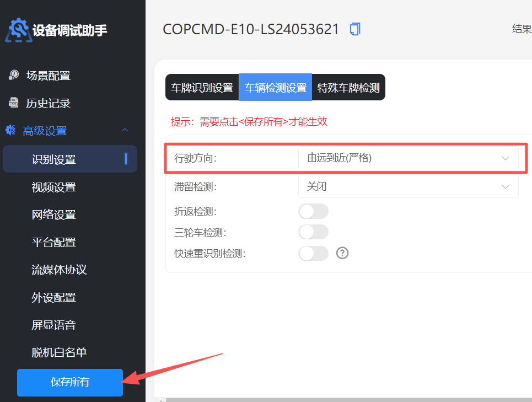This screenshot has height=402, width=532.
Task: Click the help icon beside 快速重识别检测
Action: pyautogui.click(x=342, y=253)
